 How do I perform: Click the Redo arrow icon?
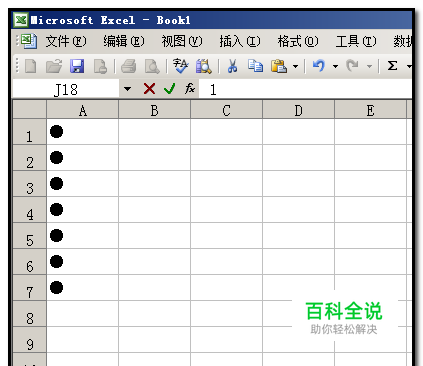(x=352, y=65)
